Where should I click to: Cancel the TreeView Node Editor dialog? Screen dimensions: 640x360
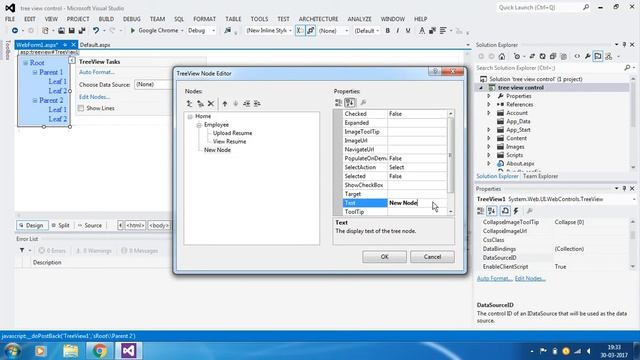click(432, 257)
